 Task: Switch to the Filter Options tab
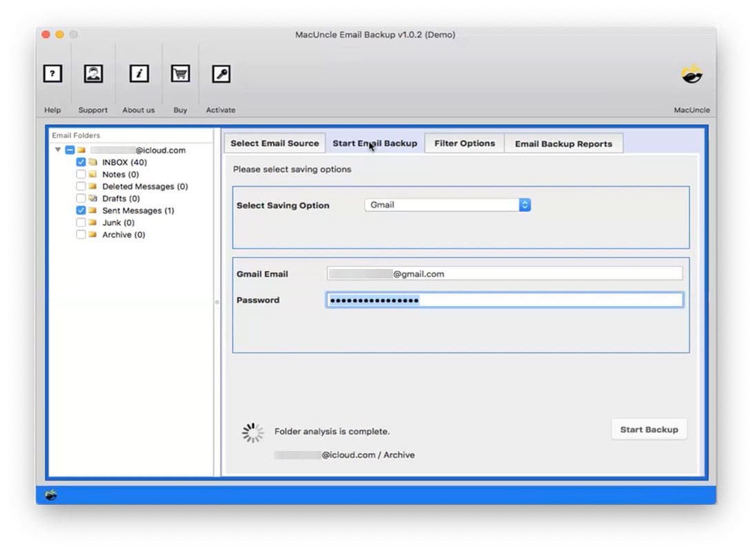click(464, 143)
